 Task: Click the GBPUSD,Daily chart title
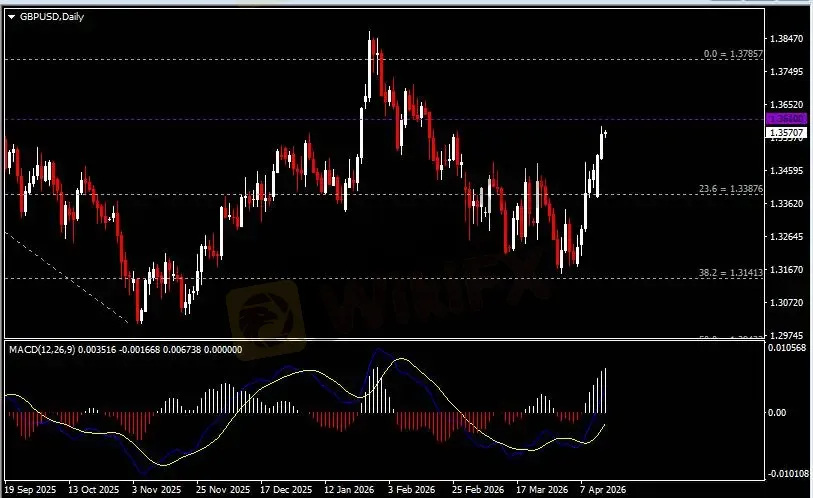pyautogui.click(x=52, y=17)
